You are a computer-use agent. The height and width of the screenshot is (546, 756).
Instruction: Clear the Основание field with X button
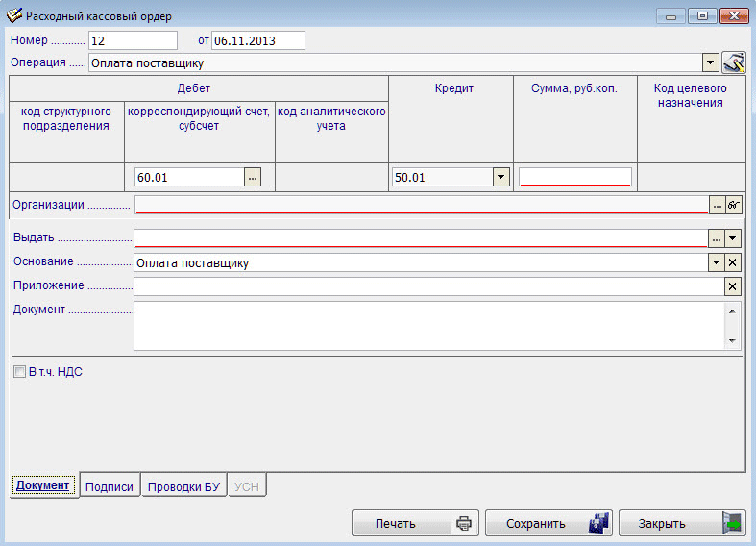pyautogui.click(x=732, y=262)
